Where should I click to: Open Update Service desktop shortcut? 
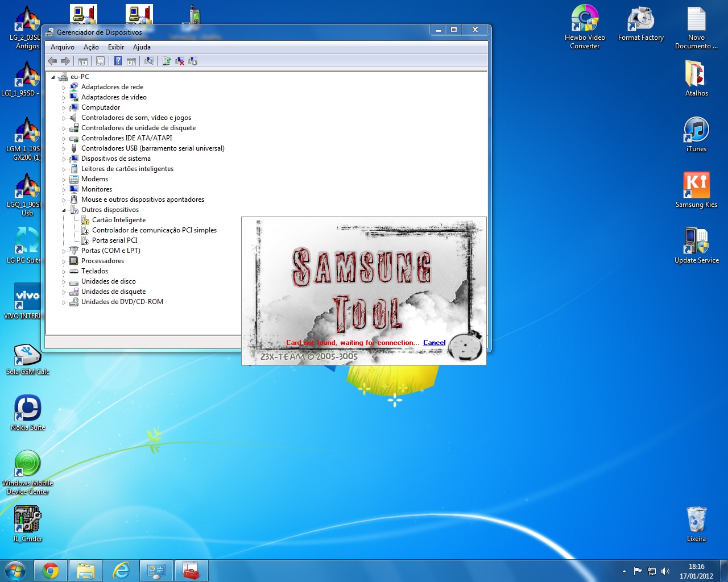tap(696, 246)
